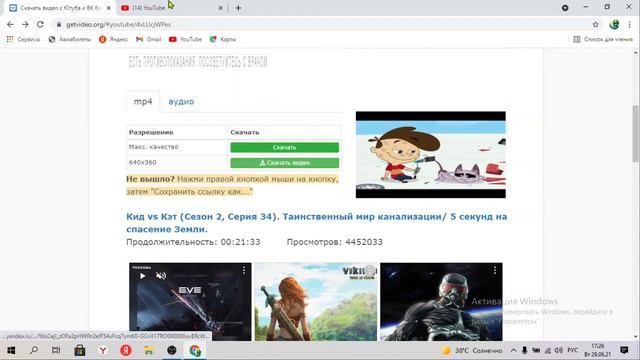This screenshot has width=640, height=360.
Task: Open the dark round app on the taskbar
Action: click(172, 351)
